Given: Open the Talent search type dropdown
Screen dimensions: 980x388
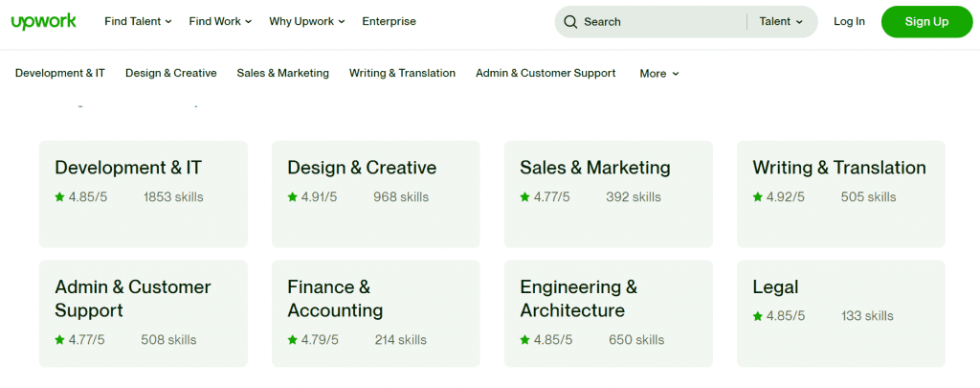Looking at the screenshot, I should (781, 21).
